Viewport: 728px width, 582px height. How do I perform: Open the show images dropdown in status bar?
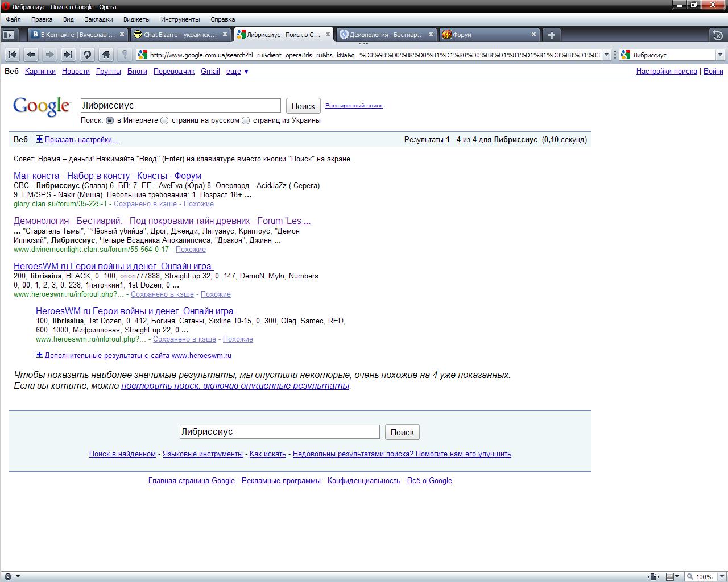677,576
